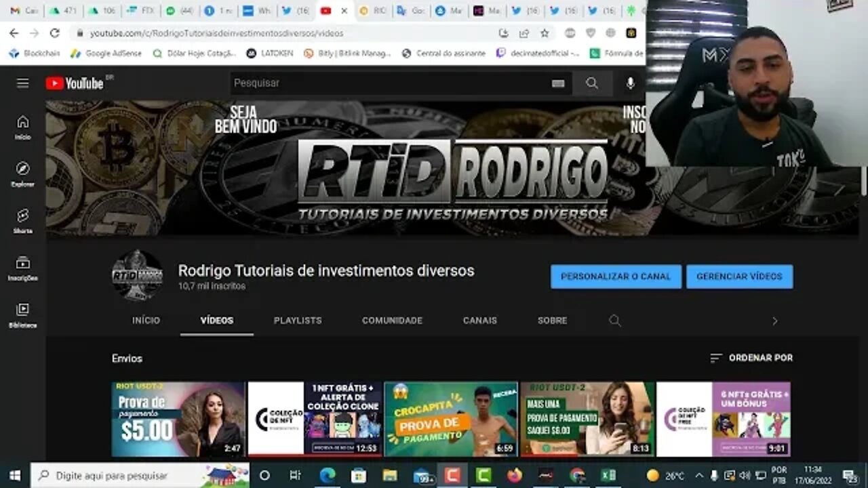This screenshot has height=488, width=868.
Task: Open Explorar in the YouTube sidebar
Action: tap(23, 174)
